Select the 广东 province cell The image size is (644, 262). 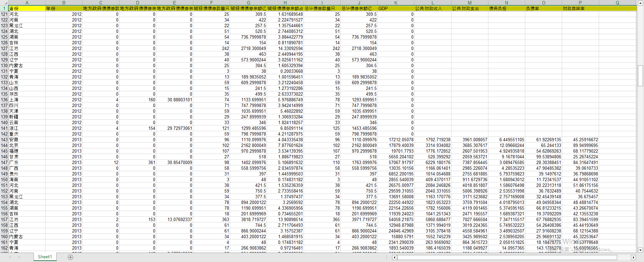click(x=27, y=163)
